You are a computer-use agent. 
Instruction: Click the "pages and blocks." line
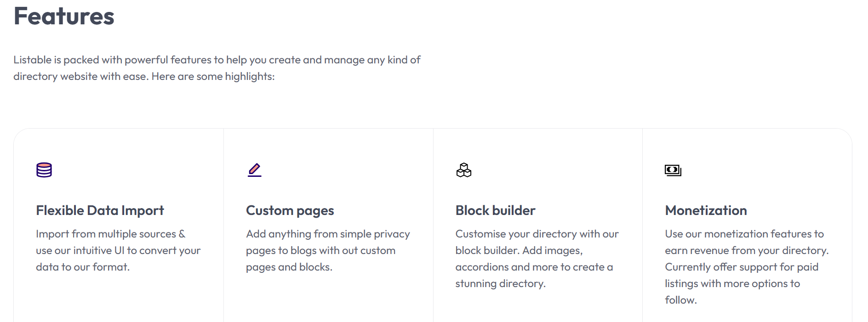pyautogui.click(x=289, y=267)
